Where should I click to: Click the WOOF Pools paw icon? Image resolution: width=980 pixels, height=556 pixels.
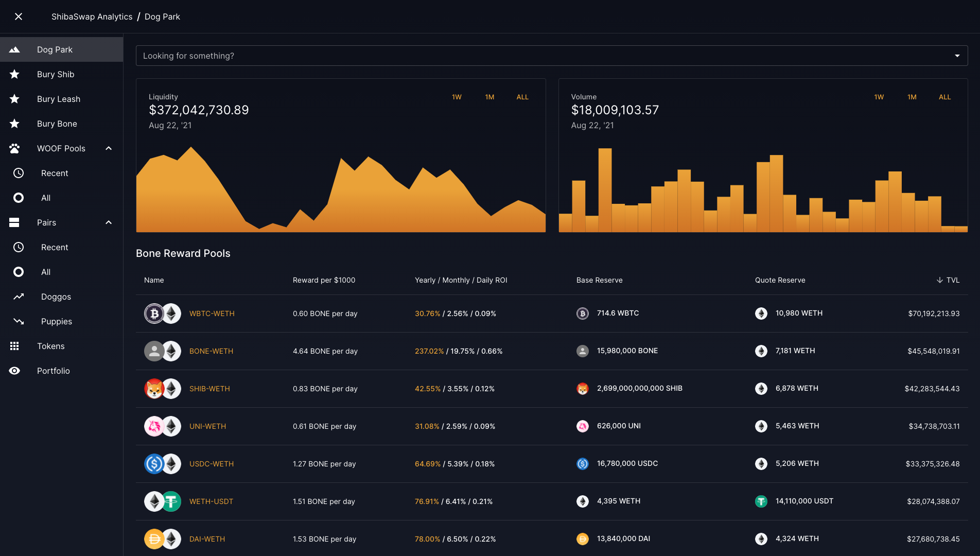[x=14, y=148]
